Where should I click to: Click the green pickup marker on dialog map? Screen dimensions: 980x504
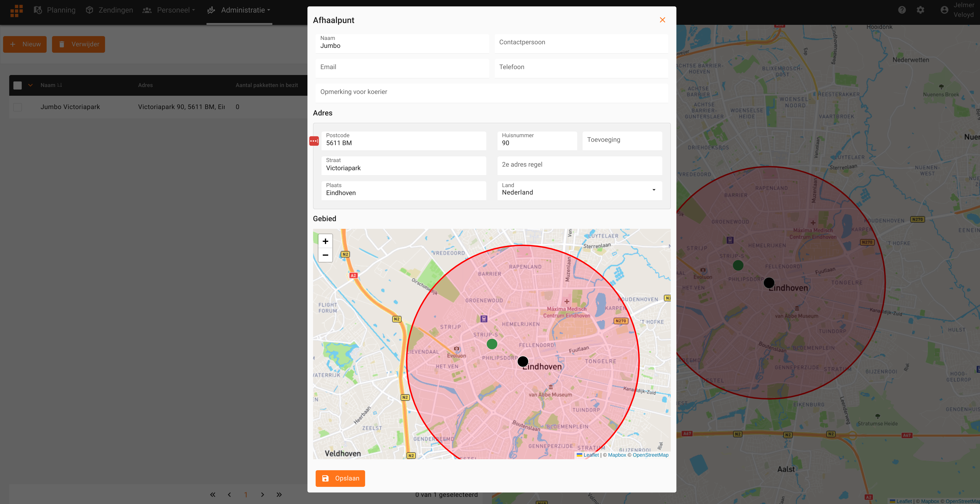[x=492, y=344]
